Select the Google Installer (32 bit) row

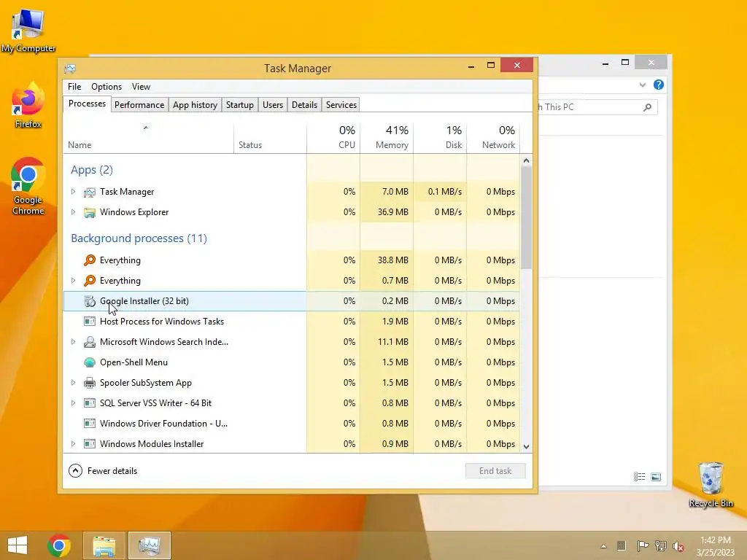292,301
